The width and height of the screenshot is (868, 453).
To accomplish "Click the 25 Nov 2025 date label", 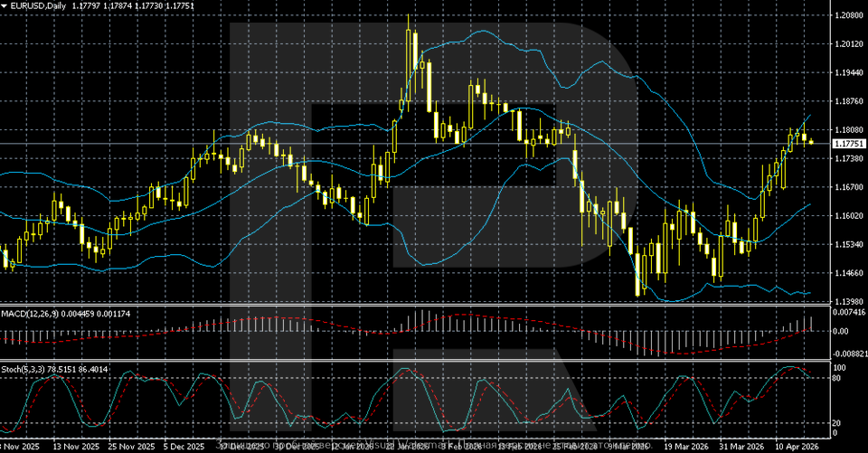I will pos(131,447).
